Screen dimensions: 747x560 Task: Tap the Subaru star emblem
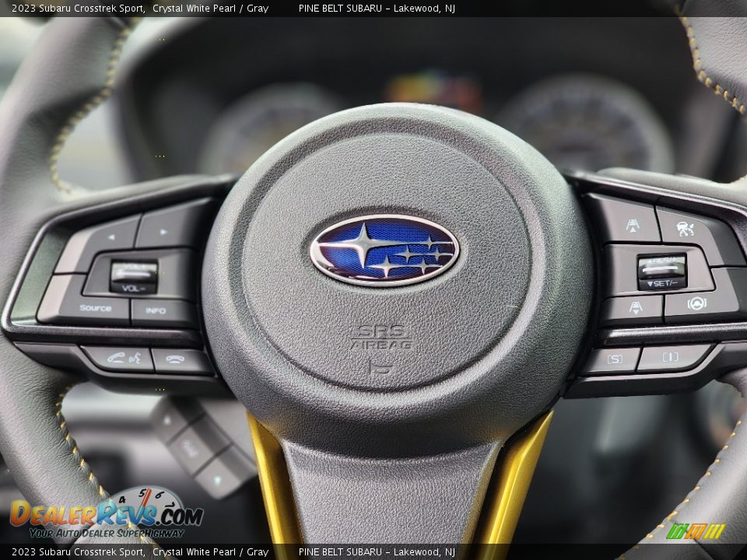click(384, 250)
